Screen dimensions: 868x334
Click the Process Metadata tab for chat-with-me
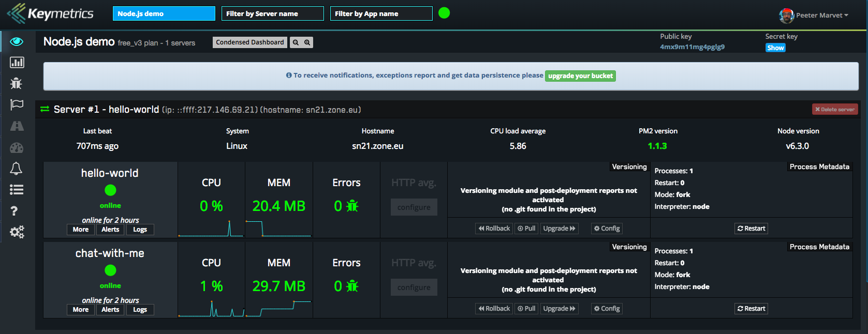click(x=819, y=247)
